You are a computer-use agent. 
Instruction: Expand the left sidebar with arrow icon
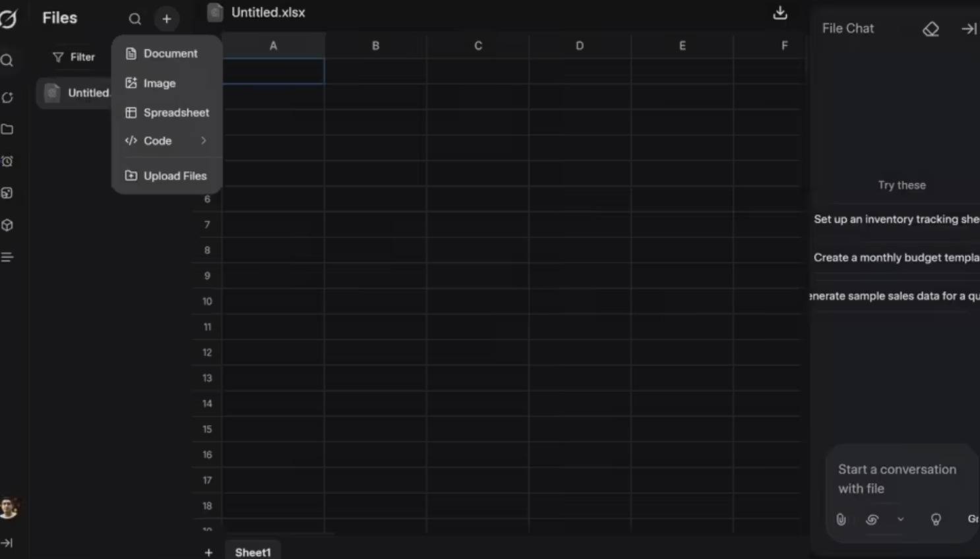point(7,543)
